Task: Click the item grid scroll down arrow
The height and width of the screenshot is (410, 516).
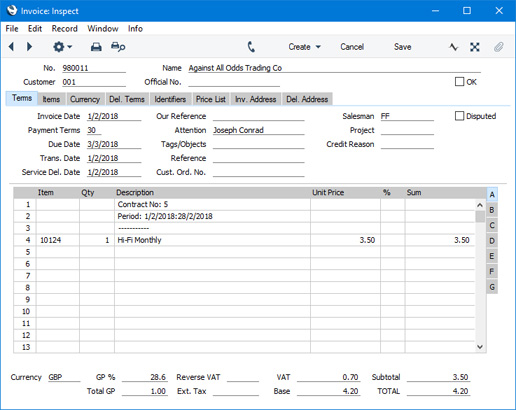Action: click(480, 347)
